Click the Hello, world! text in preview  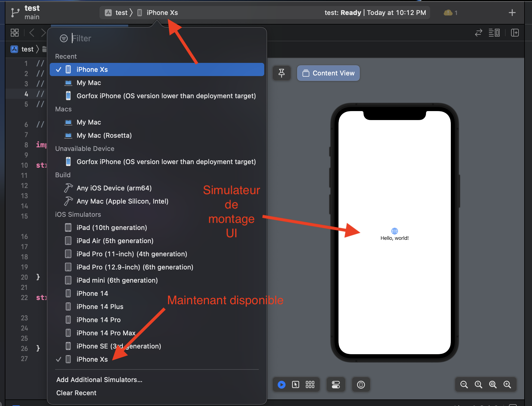coord(395,238)
